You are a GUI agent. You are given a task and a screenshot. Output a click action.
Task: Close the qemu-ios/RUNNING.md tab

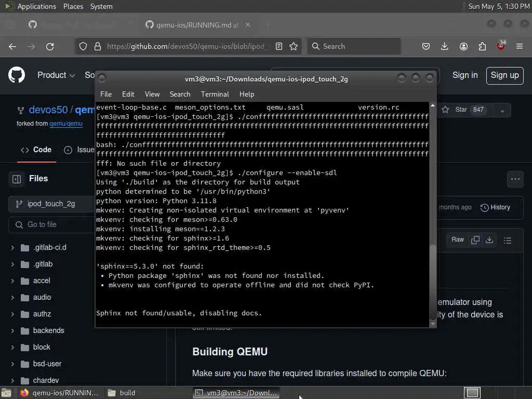point(248,25)
